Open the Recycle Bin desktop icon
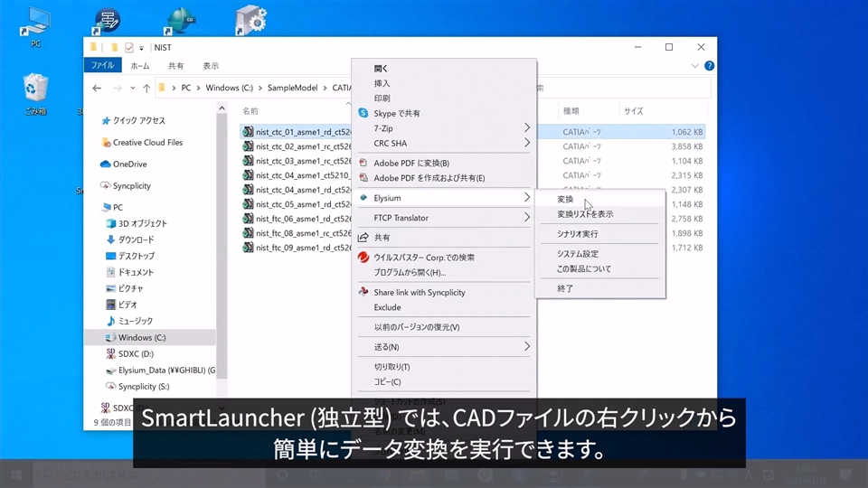The width and height of the screenshot is (868, 488). click(35, 92)
